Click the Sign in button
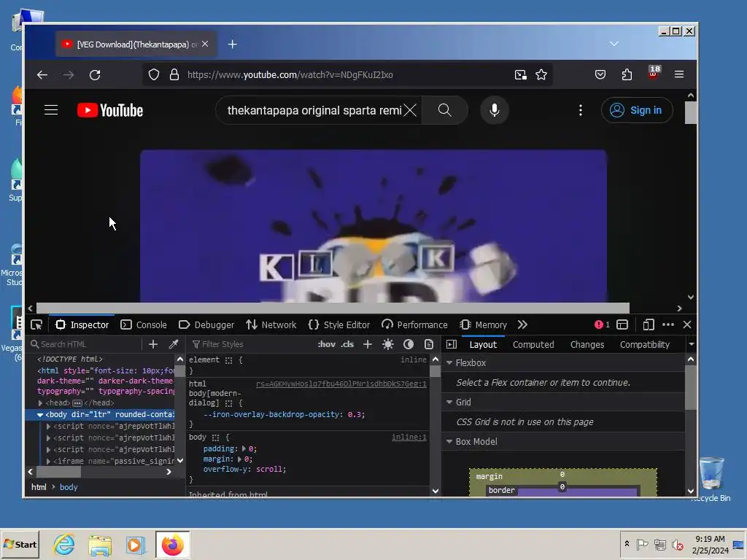This screenshot has height=560, width=747. click(x=637, y=111)
